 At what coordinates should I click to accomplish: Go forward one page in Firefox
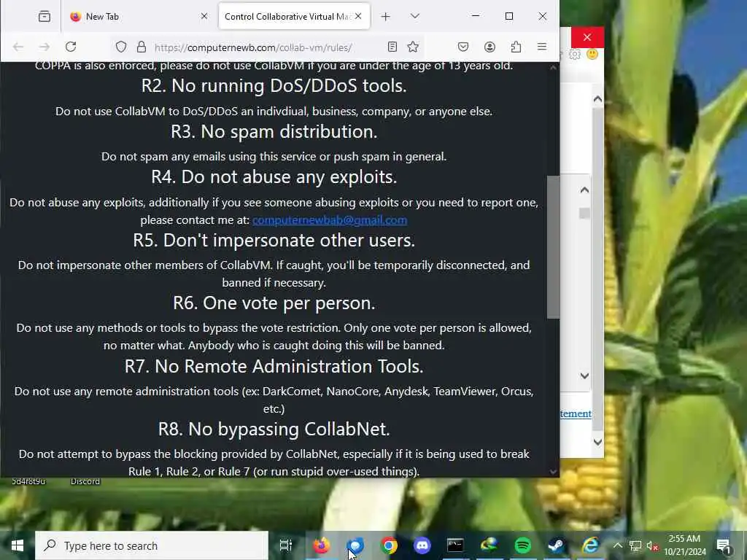click(44, 47)
